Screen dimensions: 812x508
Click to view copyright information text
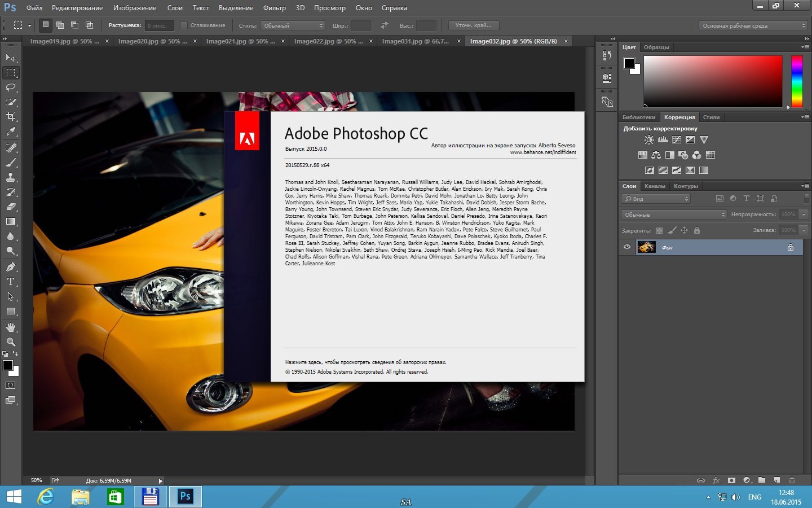coord(365,362)
